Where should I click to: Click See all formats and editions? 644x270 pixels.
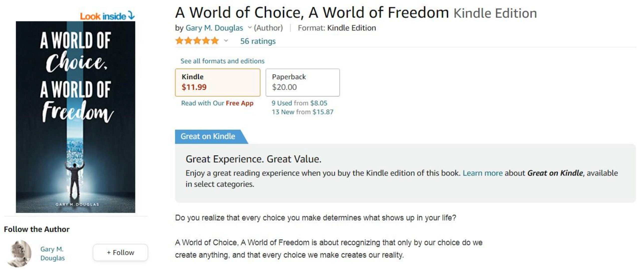tap(222, 61)
